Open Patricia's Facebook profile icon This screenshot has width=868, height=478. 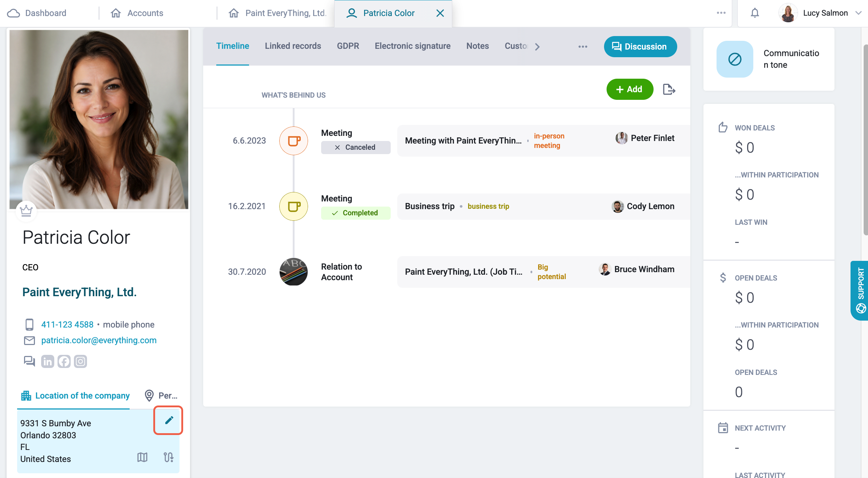tap(64, 361)
